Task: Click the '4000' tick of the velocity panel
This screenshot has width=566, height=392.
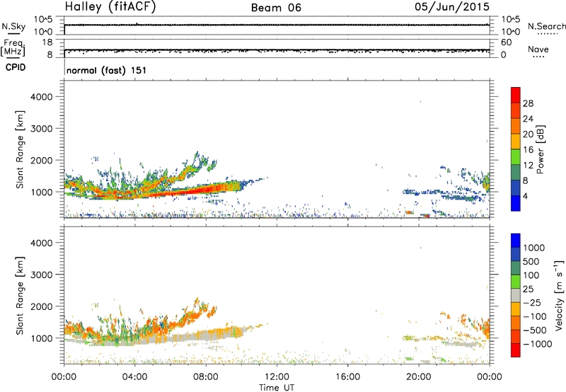Action: [41, 243]
